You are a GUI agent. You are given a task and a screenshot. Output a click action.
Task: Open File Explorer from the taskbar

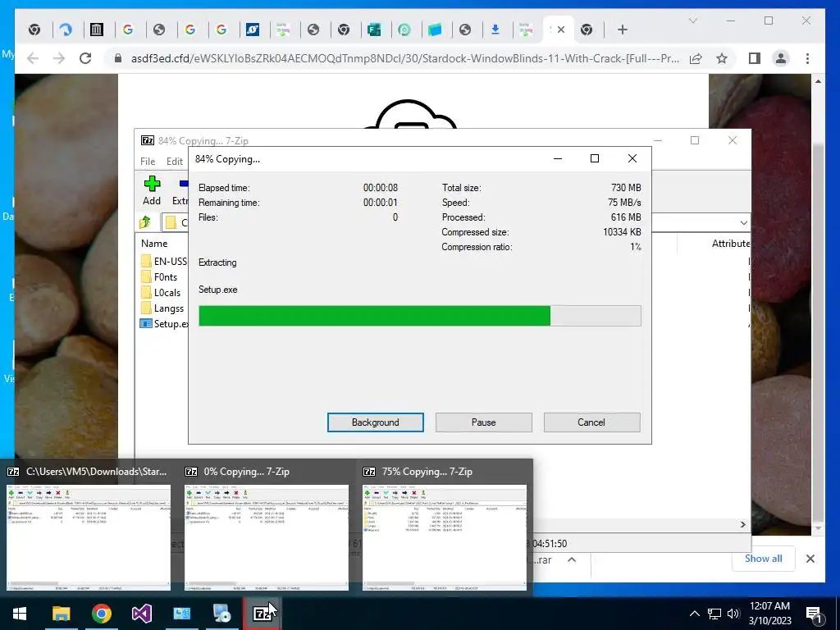pyautogui.click(x=61, y=614)
